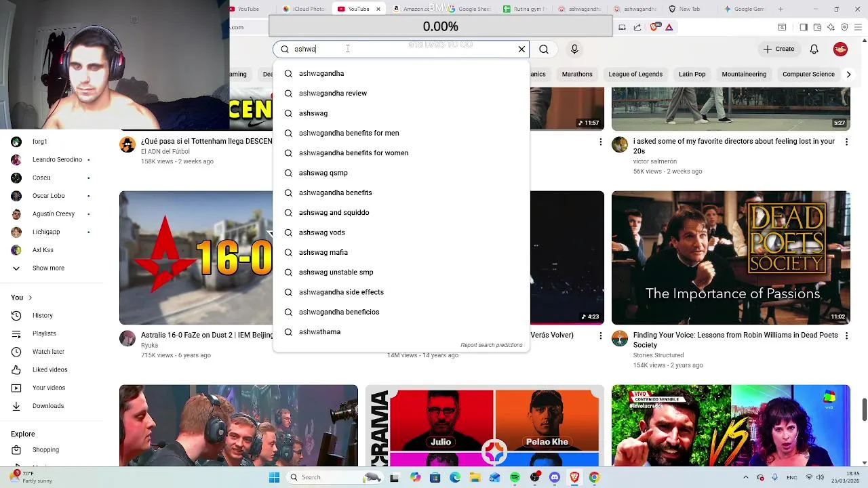868x488 pixels.
Task: Toggle the browser sidebar panel icon
Action: tap(804, 27)
